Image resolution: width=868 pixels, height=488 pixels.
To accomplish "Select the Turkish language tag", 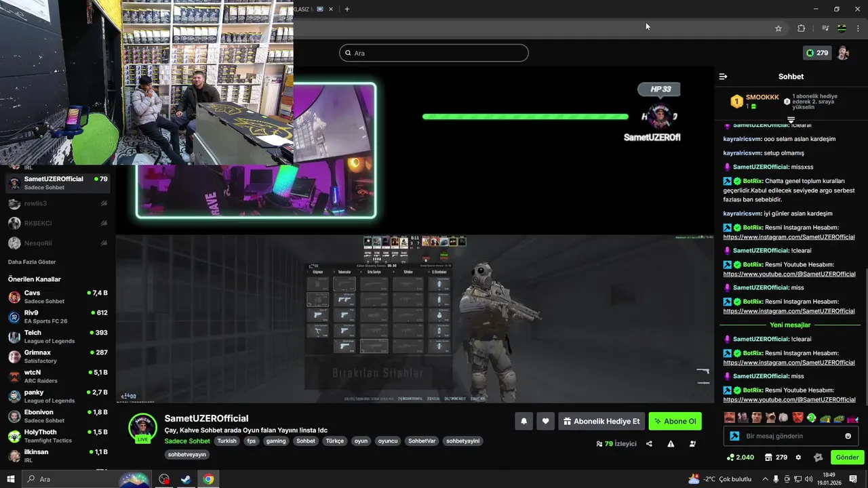I will pyautogui.click(x=227, y=441).
